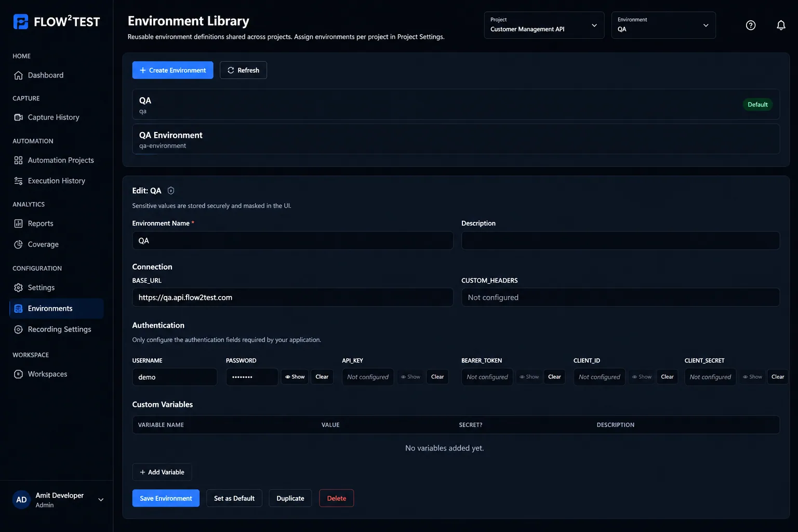Click the BEARER_TOKEN input field
Viewport: 798px width, 532px height.
pos(487,377)
